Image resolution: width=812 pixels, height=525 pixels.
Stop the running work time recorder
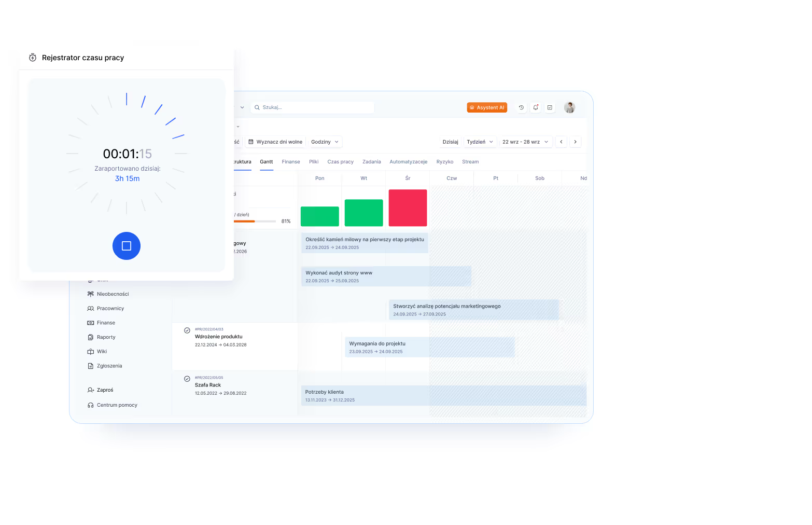(127, 246)
